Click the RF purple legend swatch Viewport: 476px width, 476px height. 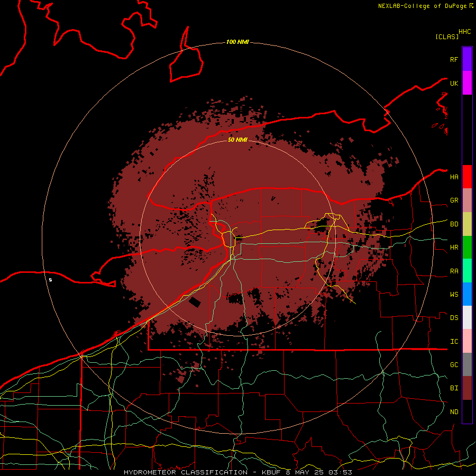(x=467, y=59)
